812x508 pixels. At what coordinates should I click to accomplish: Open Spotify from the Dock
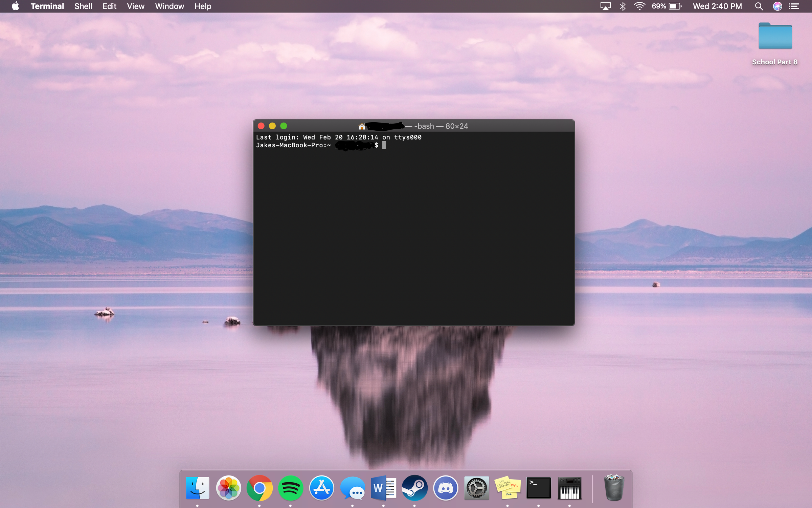tap(291, 488)
